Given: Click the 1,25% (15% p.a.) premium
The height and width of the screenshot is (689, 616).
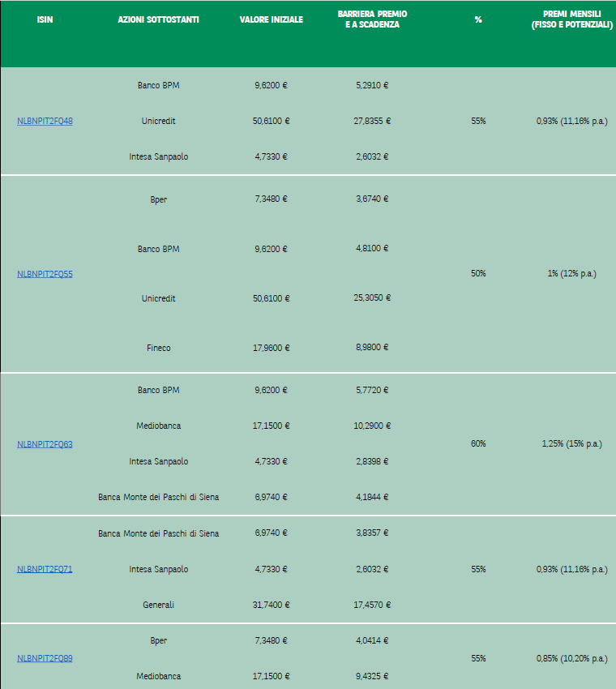Looking at the screenshot, I should pyautogui.click(x=571, y=443).
